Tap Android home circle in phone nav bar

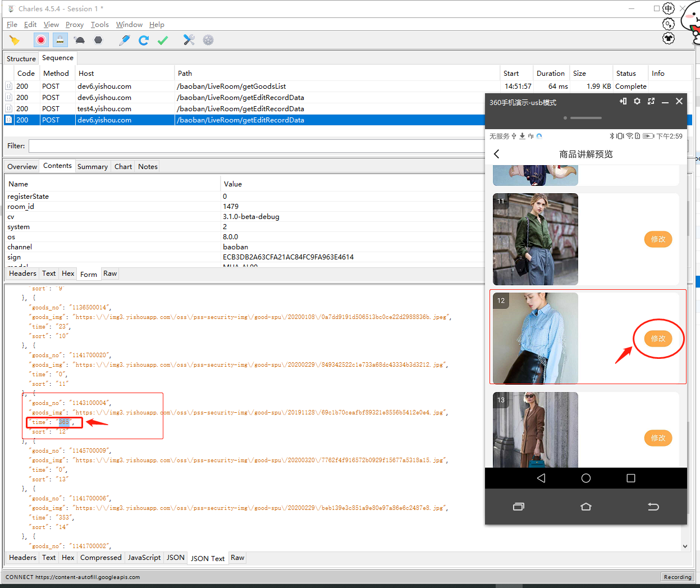[x=586, y=478]
